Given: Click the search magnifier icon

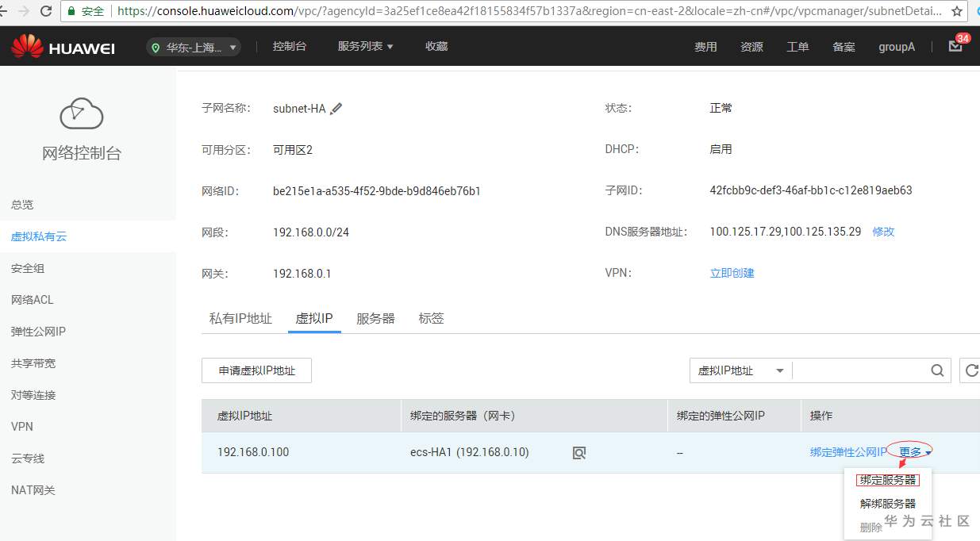Looking at the screenshot, I should click(937, 370).
